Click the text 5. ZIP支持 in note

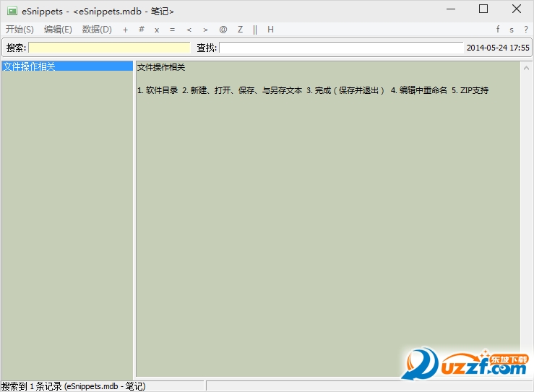point(470,90)
